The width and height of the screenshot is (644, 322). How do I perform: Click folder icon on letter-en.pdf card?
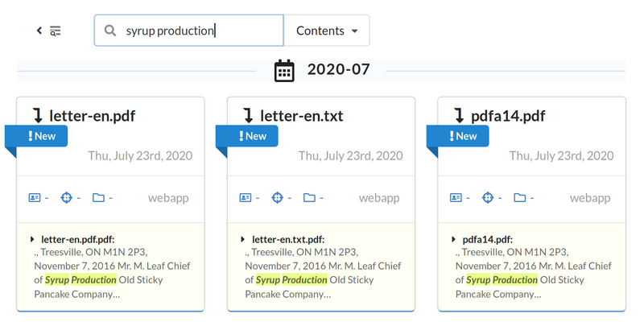pyautogui.click(x=98, y=197)
